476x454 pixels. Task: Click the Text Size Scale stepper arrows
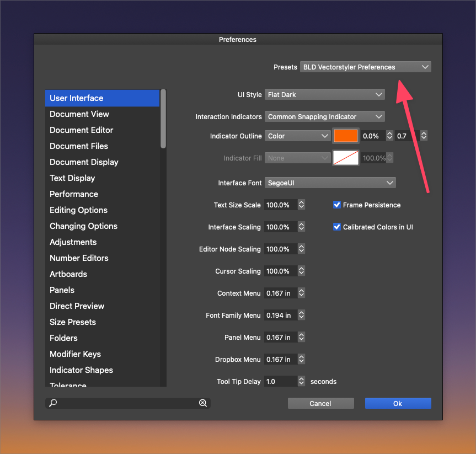[301, 205]
